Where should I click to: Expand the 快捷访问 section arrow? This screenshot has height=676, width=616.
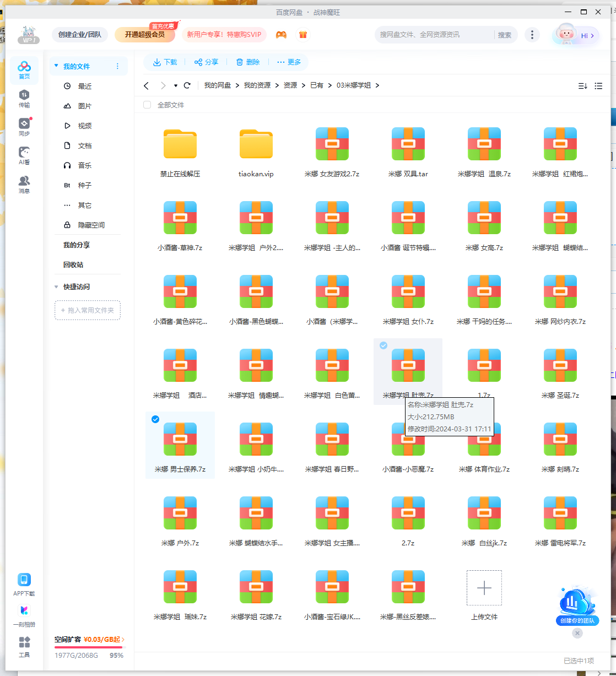[x=56, y=286]
